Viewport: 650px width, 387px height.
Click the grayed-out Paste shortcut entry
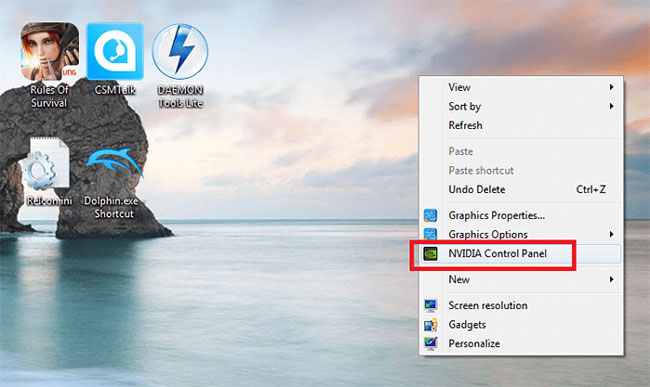(x=521, y=170)
